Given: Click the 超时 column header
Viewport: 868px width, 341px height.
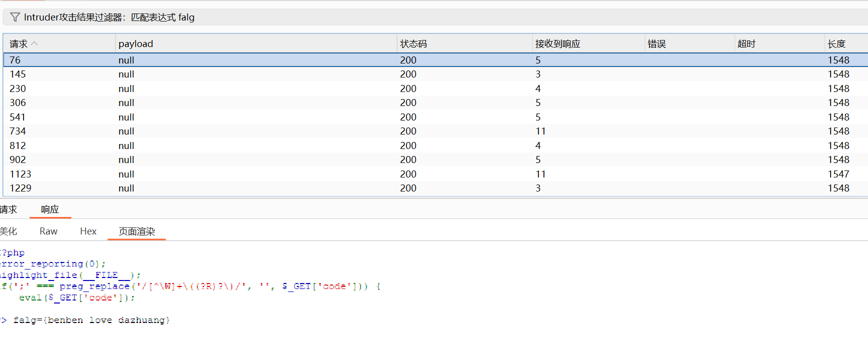Looking at the screenshot, I should click(x=746, y=44).
